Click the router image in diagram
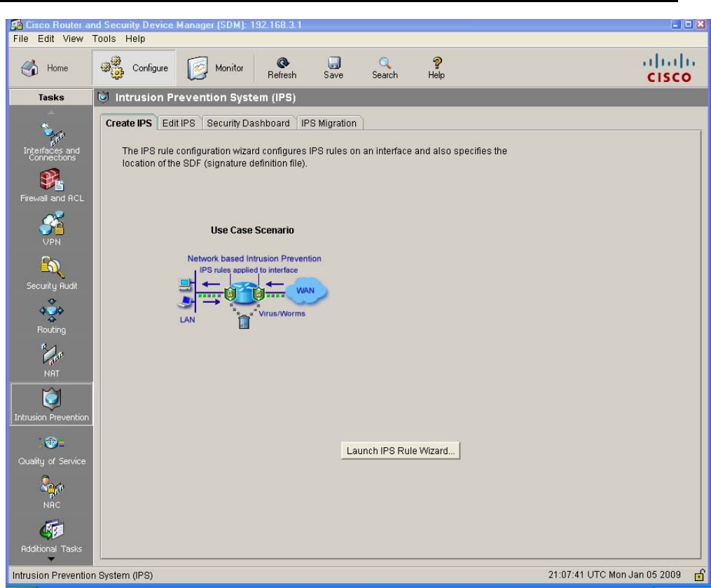This screenshot has height=588, width=711. 244,293
